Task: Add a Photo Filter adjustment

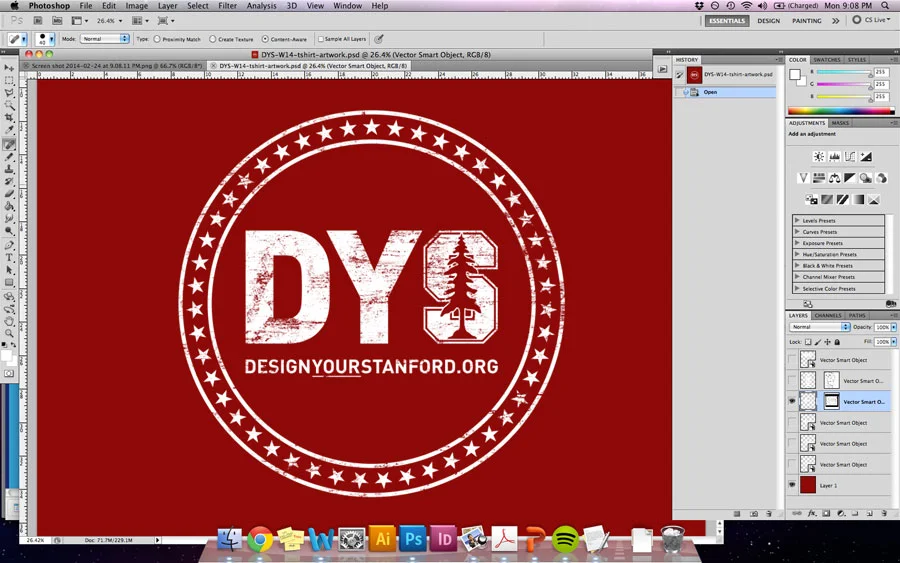Action: [866, 178]
